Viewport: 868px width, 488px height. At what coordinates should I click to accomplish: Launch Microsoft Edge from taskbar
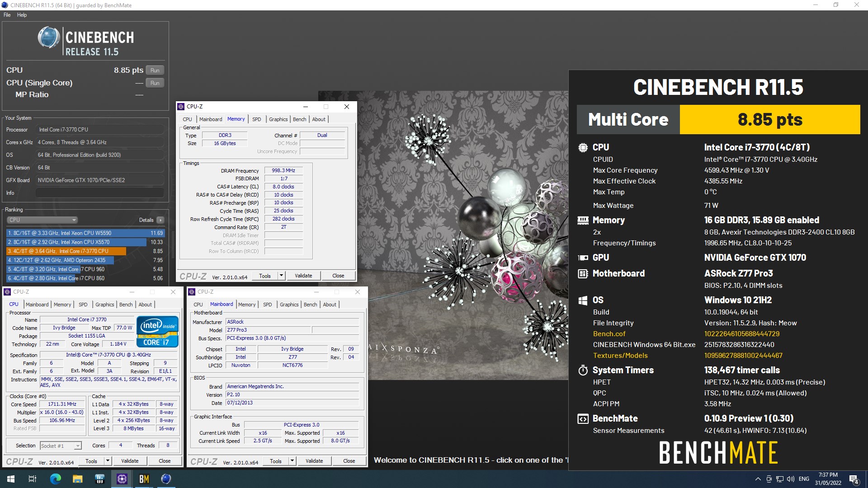pos(55,479)
